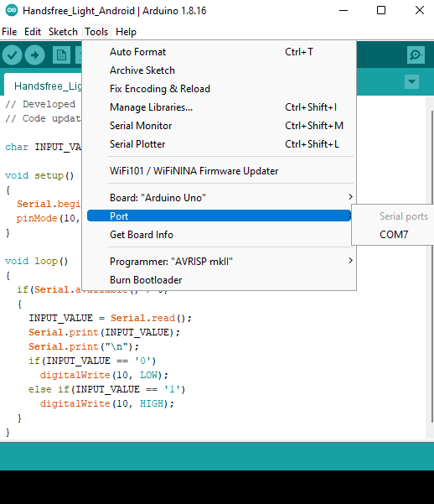This screenshot has width=434, height=504.
Task: Choose Burn Bootloader
Action: (220, 280)
